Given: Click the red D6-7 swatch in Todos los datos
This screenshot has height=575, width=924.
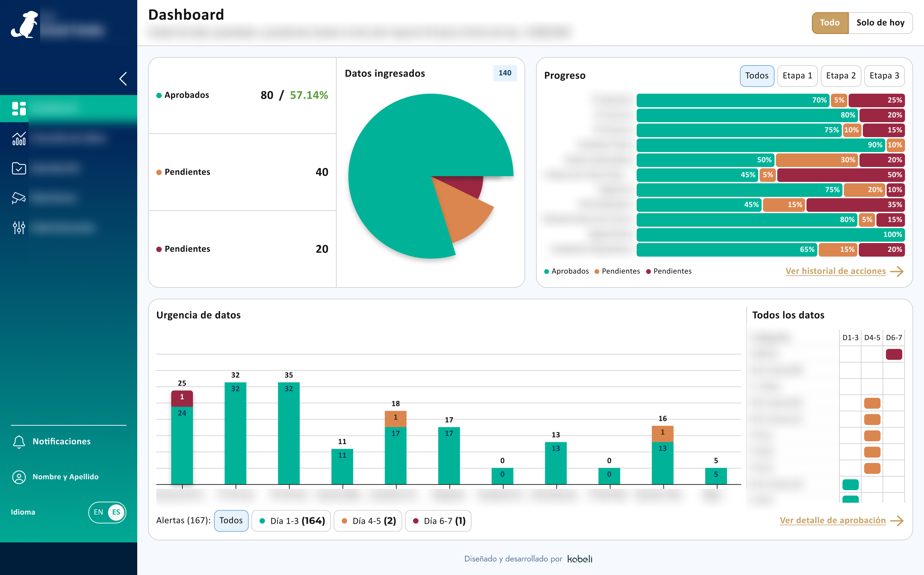Looking at the screenshot, I should [893, 354].
